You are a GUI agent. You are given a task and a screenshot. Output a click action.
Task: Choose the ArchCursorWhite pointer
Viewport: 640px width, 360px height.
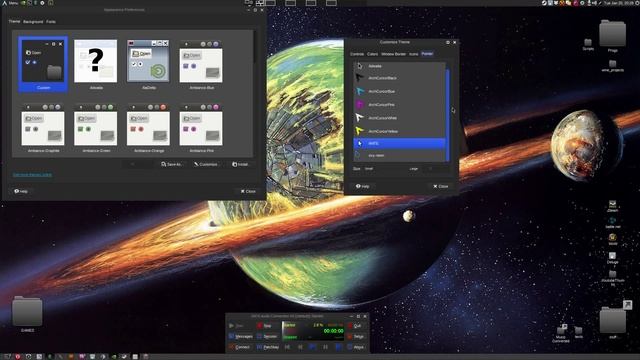coord(399,118)
